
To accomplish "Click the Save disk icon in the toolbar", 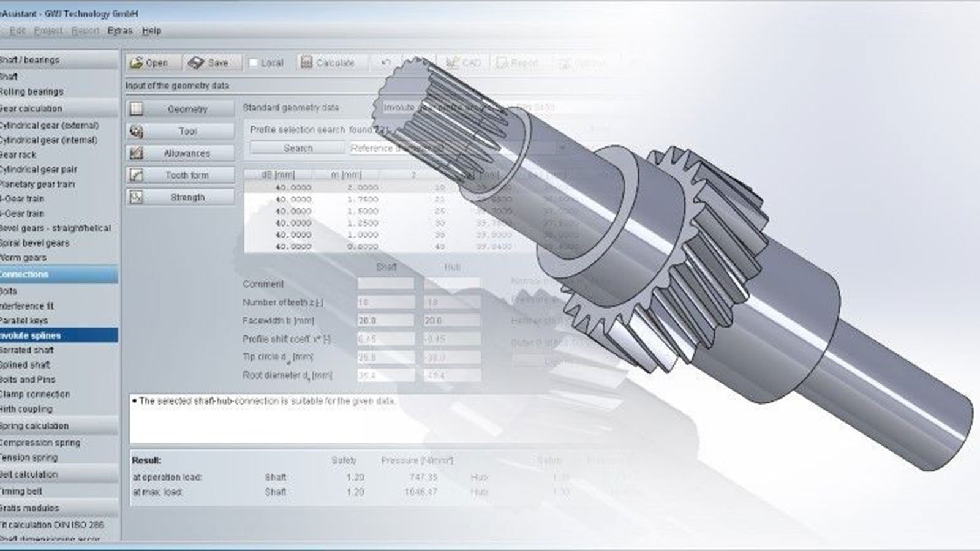I will [195, 62].
